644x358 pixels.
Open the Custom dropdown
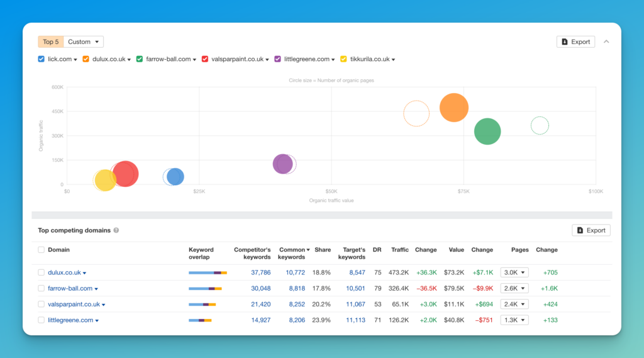[x=84, y=42]
